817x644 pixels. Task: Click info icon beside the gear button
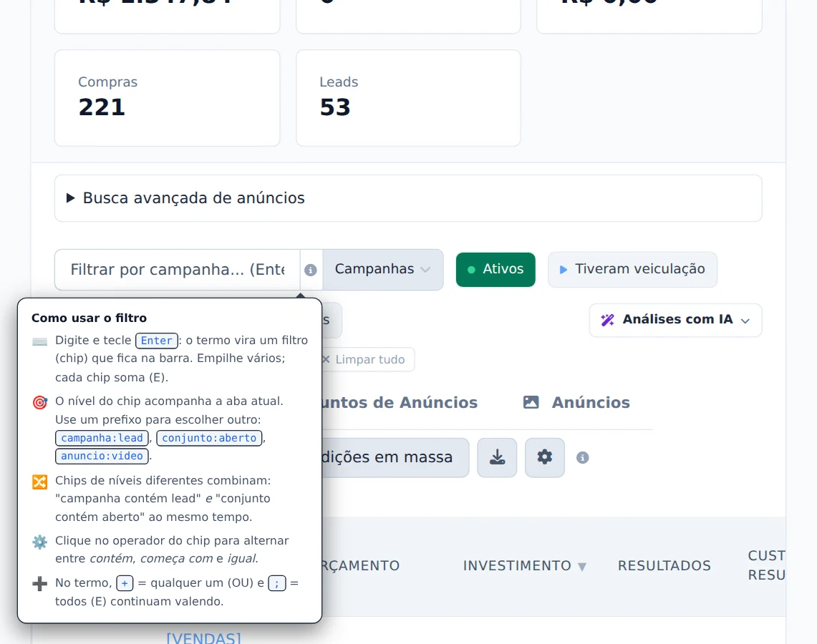pyautogui.click(x=583, y=458)
